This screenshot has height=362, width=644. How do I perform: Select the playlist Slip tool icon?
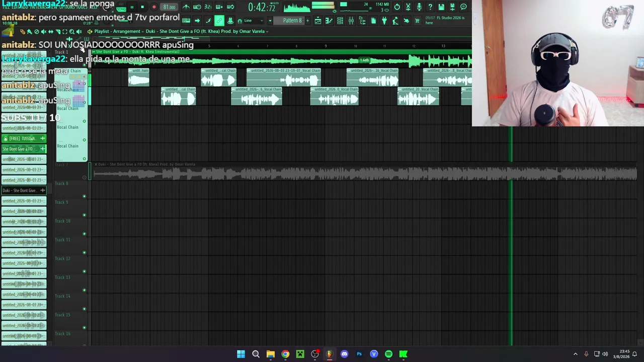tap(50, 32)
